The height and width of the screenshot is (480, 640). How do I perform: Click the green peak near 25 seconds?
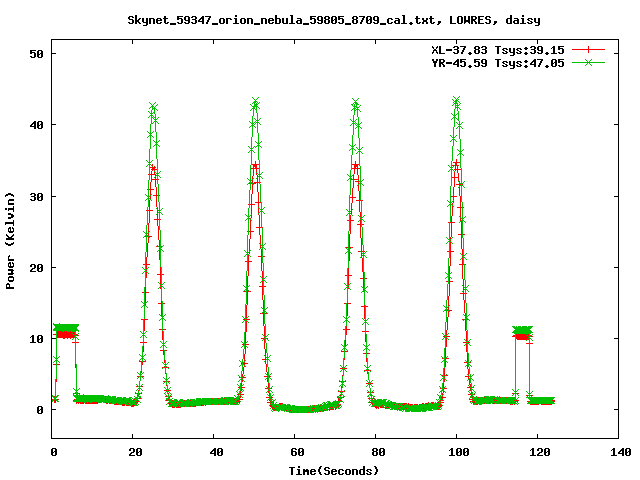pyautogui.click(x=153, y=107)
